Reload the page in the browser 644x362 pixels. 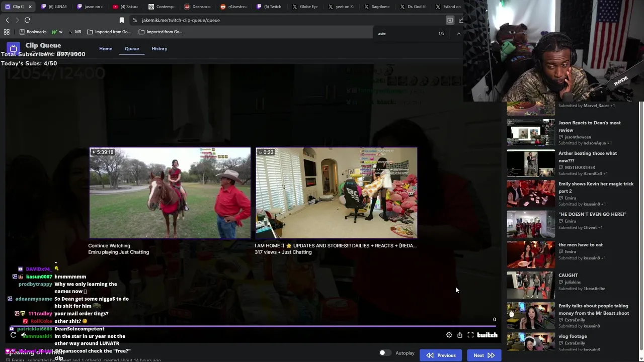[x=27, y=20]
